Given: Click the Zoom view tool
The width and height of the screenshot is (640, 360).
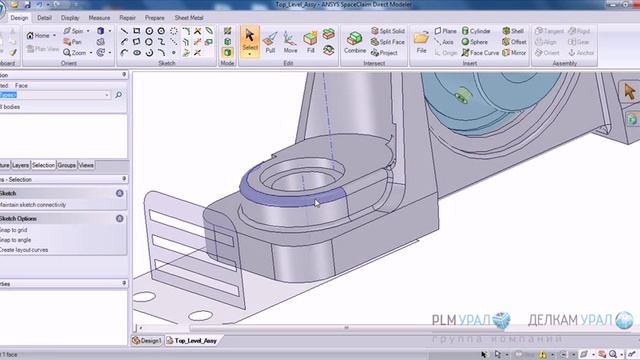Looking at the screenshot, I should click(75, 53).
